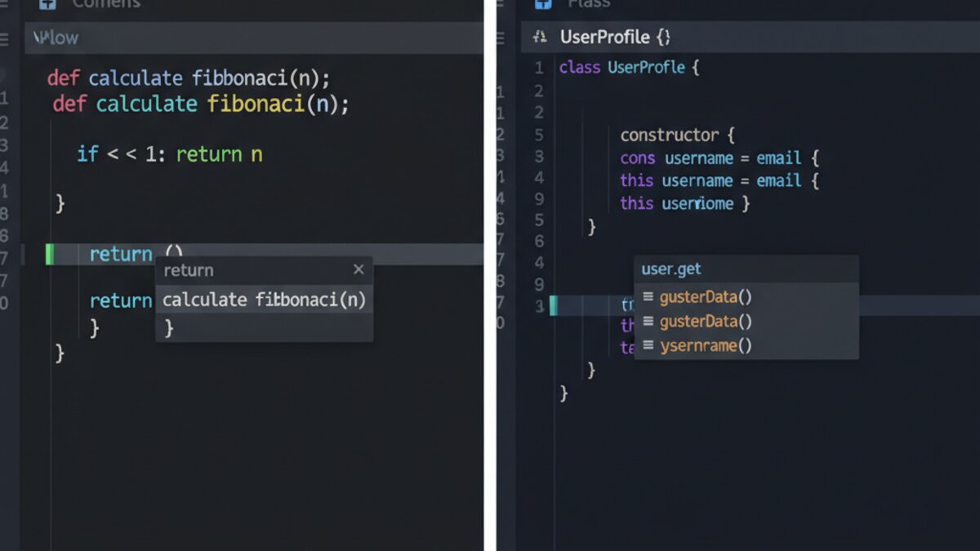Accept the calculate fitbonaci(n) suggestion
Image resolution: width=980 pixels, height=551 pixels.
[x=264, y=300]
